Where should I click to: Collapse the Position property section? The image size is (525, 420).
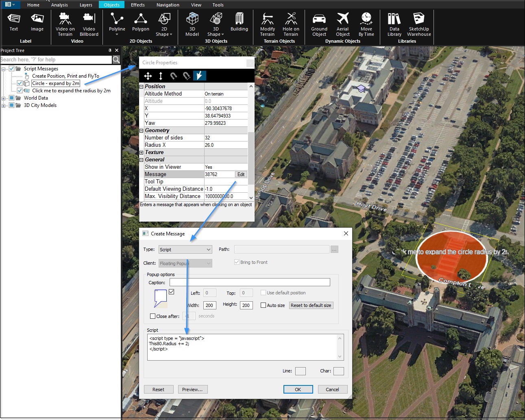(142, 87)
